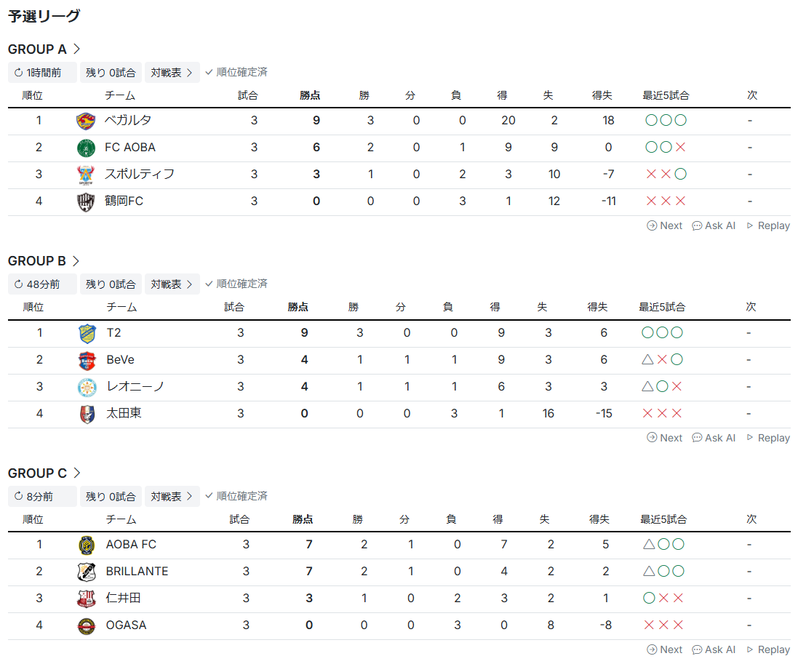This screenshot has width=806, height=672.
Task: Refresh Group B using 48分前 button
Action: (x=42, y=284)
